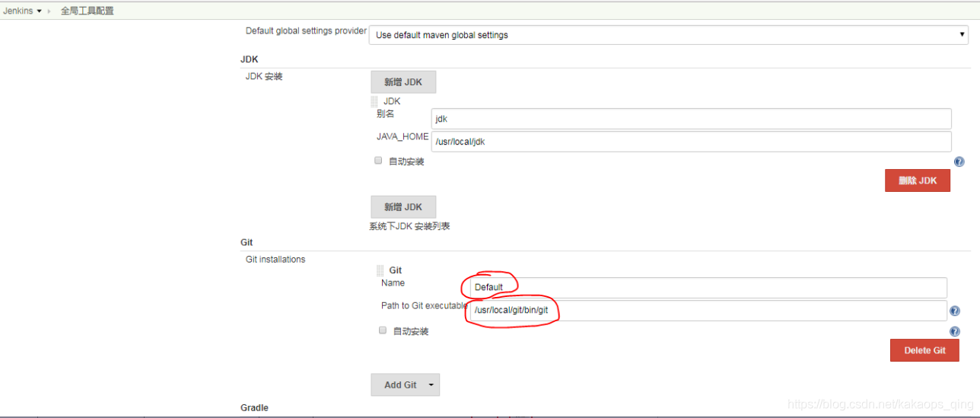
Task: Go to Jenkins home via breadcrumb
Action: [x=17, y=11]
